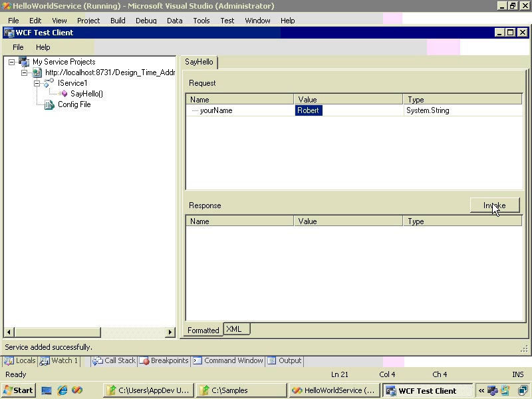Click the Output panel icon
Image resolution: width=532 pixels, height=399 pixels.
pyautogui.click(x=272, y=360)
